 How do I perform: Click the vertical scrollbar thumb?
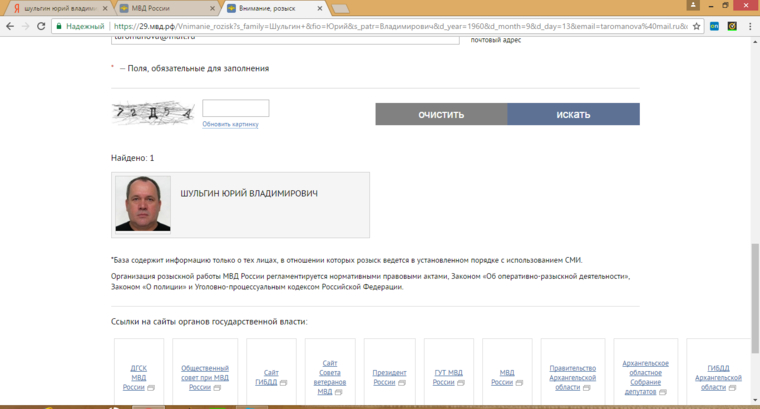pyautogui.click(x=755, y=298)
